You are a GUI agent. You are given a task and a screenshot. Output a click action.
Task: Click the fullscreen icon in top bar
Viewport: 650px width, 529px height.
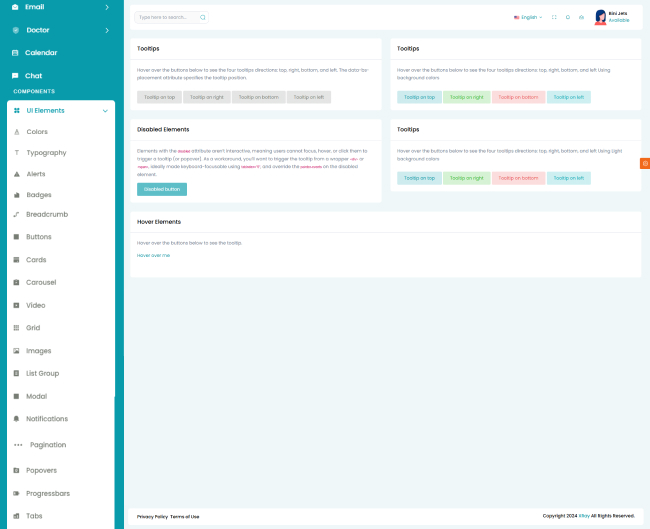pyautogui.click(x=554, y=17)
